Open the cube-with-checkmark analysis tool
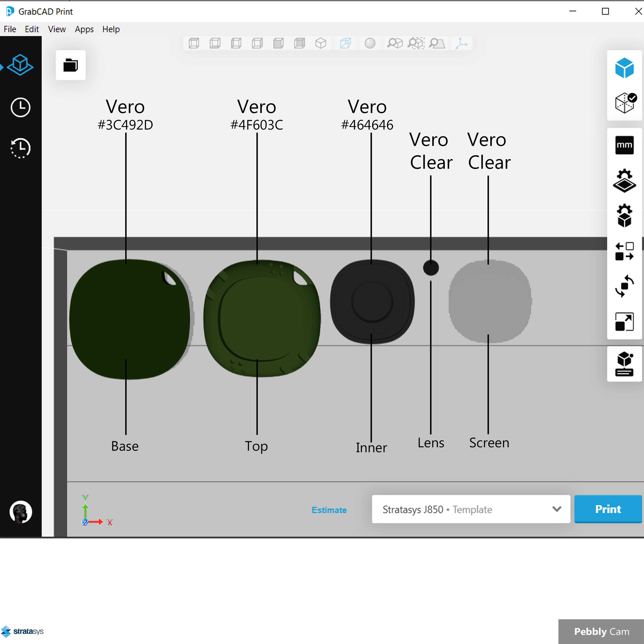This screenshot has height=644, width=644. [x=625, y=103]
